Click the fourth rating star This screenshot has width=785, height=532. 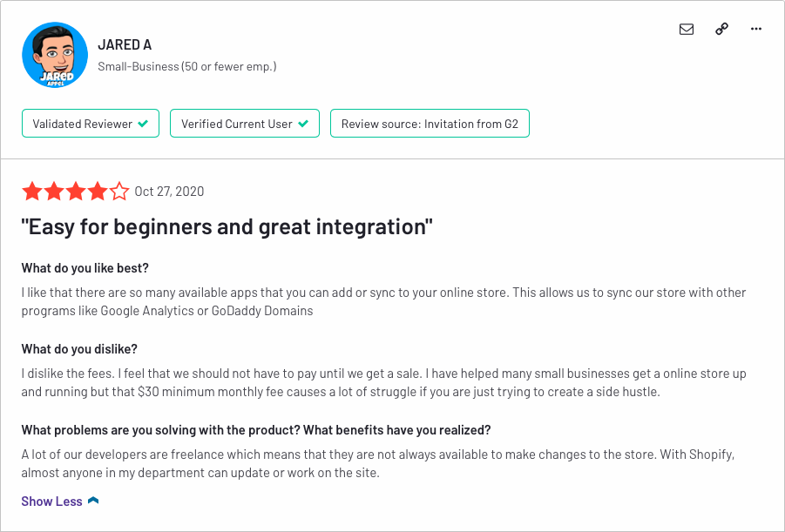(x=98, y=192)
